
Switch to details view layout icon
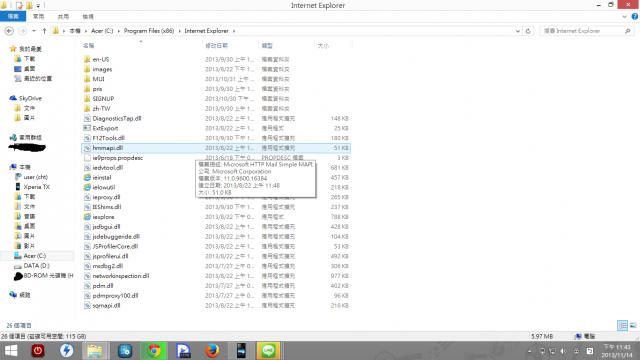click(622, 325)
